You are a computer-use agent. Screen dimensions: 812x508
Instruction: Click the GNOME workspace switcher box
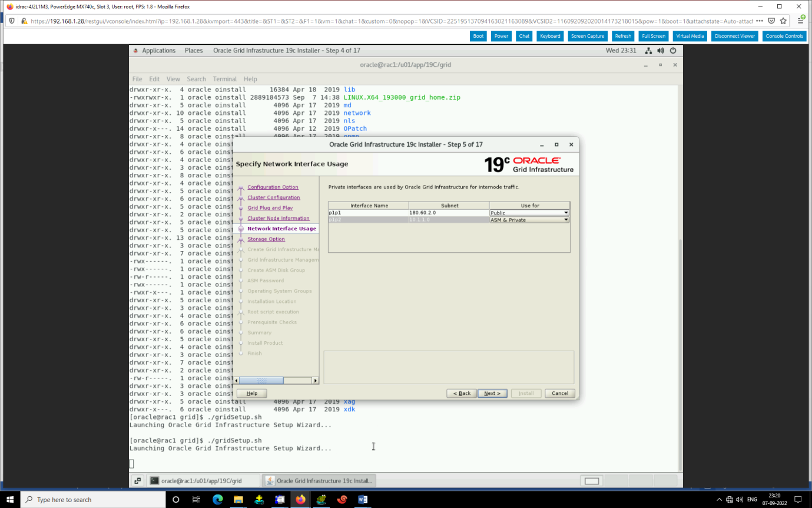point(592,481)
